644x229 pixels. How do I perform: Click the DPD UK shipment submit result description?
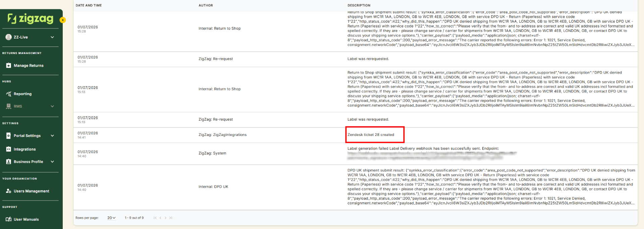click(491, 186)
